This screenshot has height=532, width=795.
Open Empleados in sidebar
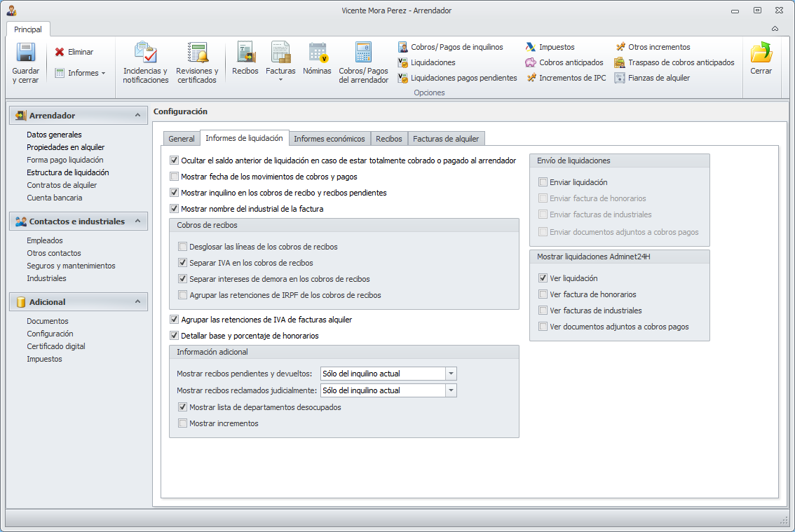click(x=45, y=240)
